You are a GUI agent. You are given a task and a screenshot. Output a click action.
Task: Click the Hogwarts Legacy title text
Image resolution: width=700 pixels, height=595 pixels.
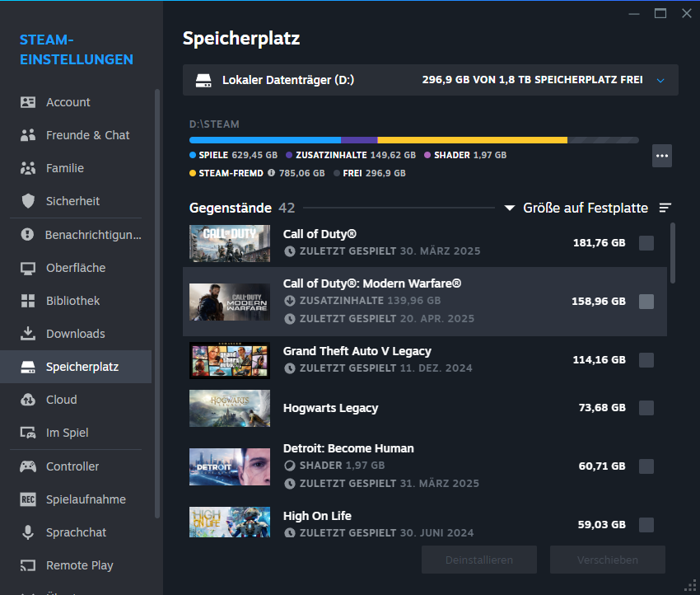point(330,408)
